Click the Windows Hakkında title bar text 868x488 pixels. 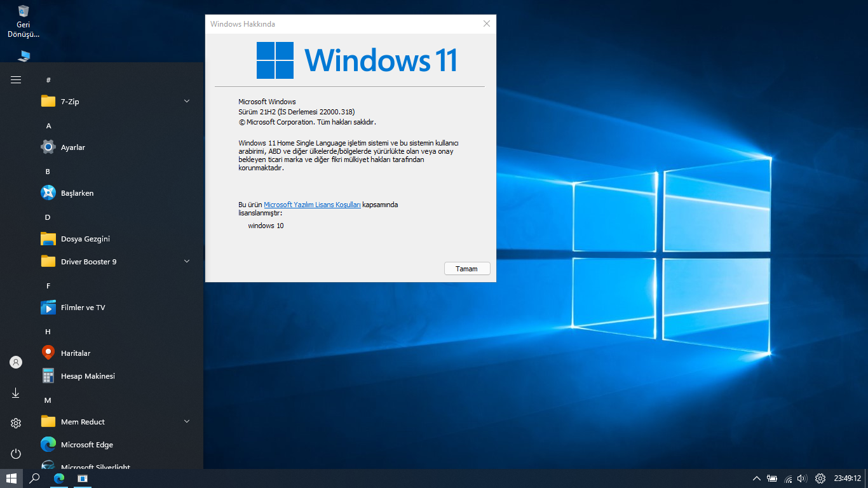242,24
